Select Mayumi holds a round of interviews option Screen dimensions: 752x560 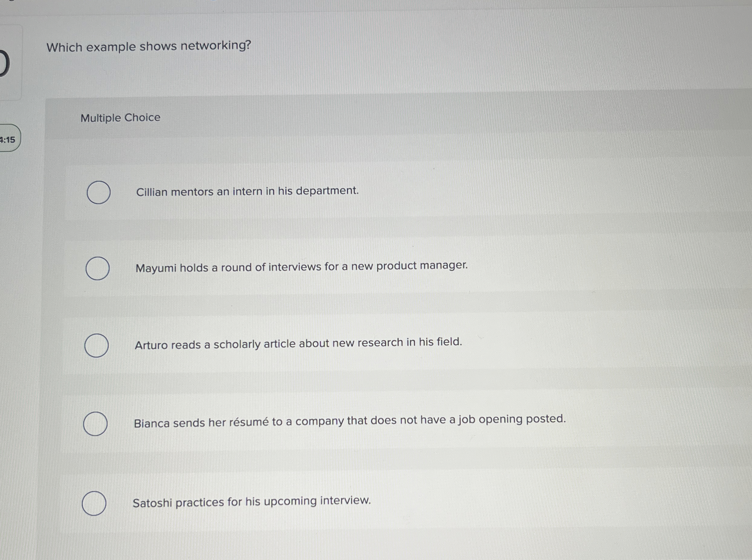pos(98,268)
